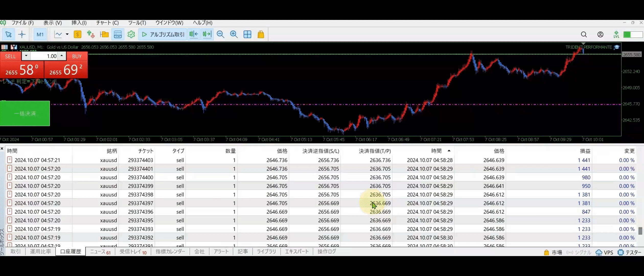
Task: Expand the chart type dropdown arrow
Action: point(67,34)
